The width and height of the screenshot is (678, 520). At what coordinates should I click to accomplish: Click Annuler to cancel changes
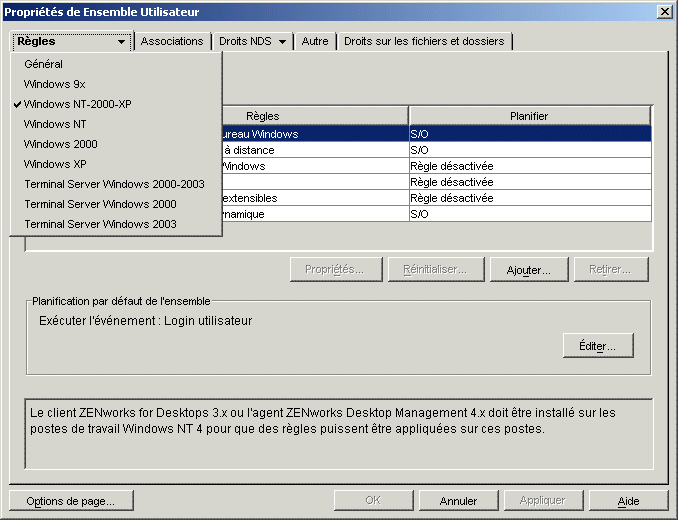(x=458, y=500)
